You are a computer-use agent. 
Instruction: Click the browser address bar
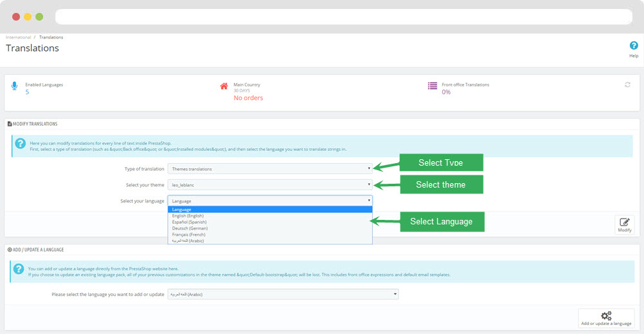(344, 16)
